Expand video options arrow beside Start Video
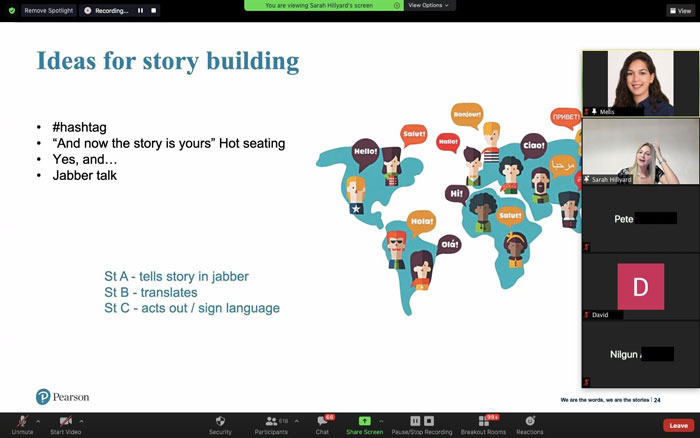The height and width of the screenshot is (438, 700). (81, 421)
